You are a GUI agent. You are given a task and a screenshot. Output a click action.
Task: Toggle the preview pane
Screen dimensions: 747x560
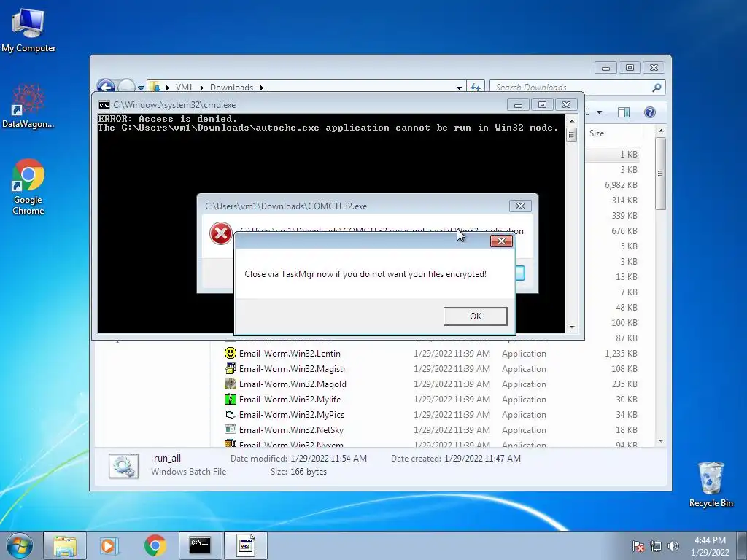[624, 112]
